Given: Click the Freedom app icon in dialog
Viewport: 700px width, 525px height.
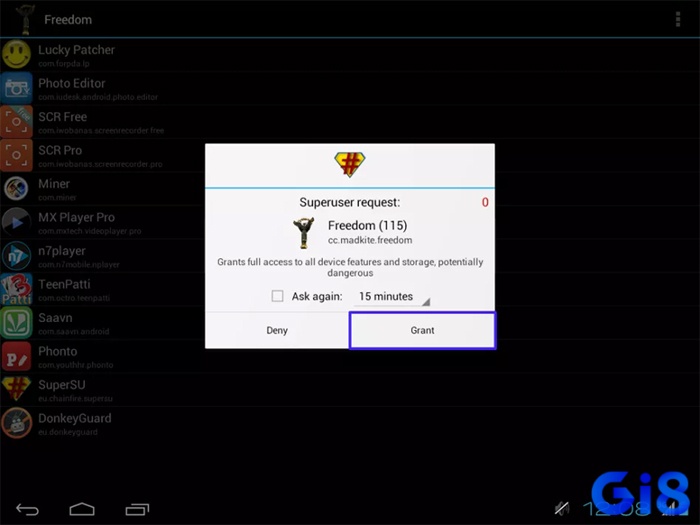Looking at the screenshot, I should click(304, 233).
